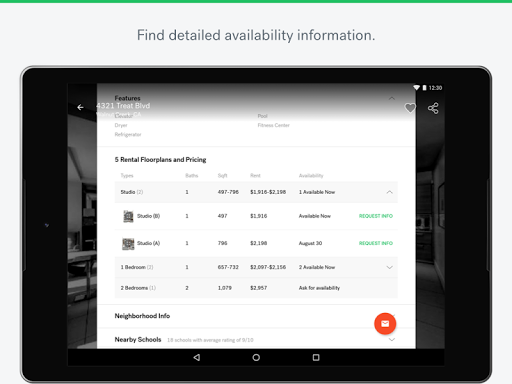The height and width of the screenshot is (384, 512).
Task: Tap the red email contact button
Action: point(385,324)
